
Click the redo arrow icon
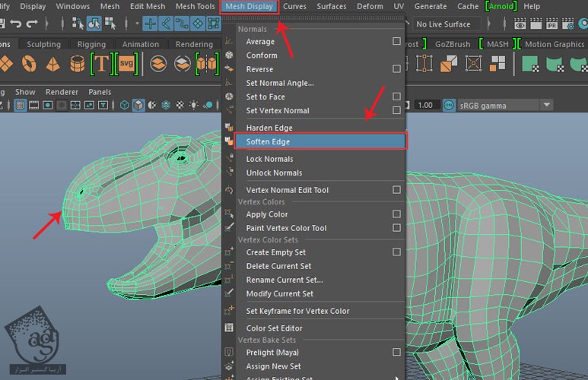(31, 24)
